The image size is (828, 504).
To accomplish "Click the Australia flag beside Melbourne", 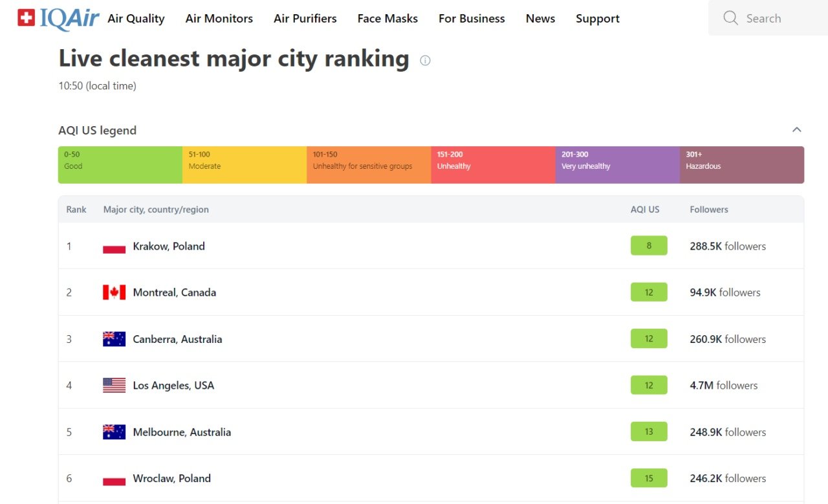I will (x=114, y=432).
